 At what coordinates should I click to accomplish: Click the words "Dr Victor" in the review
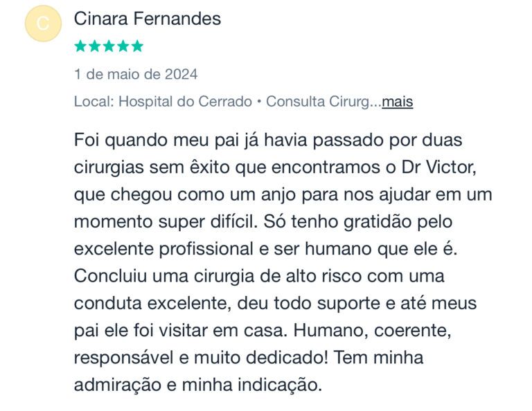(439, 167)
